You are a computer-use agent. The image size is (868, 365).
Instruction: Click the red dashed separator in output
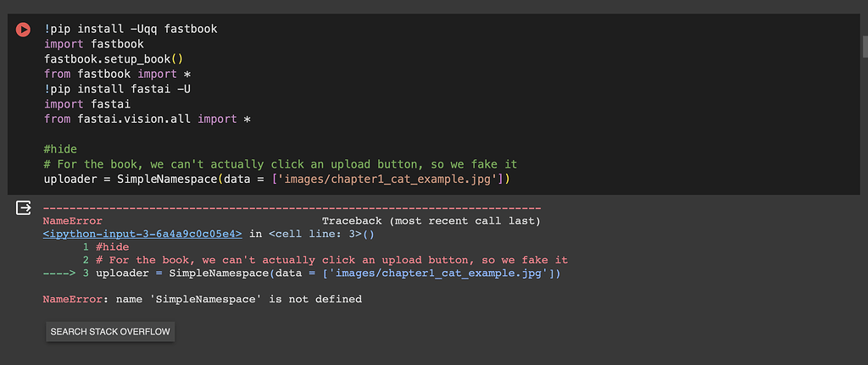click(292, 207)
